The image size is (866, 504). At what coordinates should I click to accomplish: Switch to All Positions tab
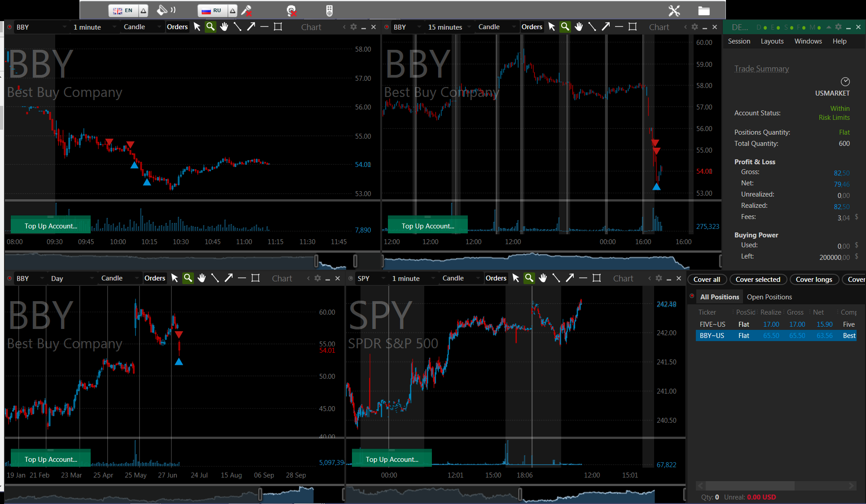point(719,297)
